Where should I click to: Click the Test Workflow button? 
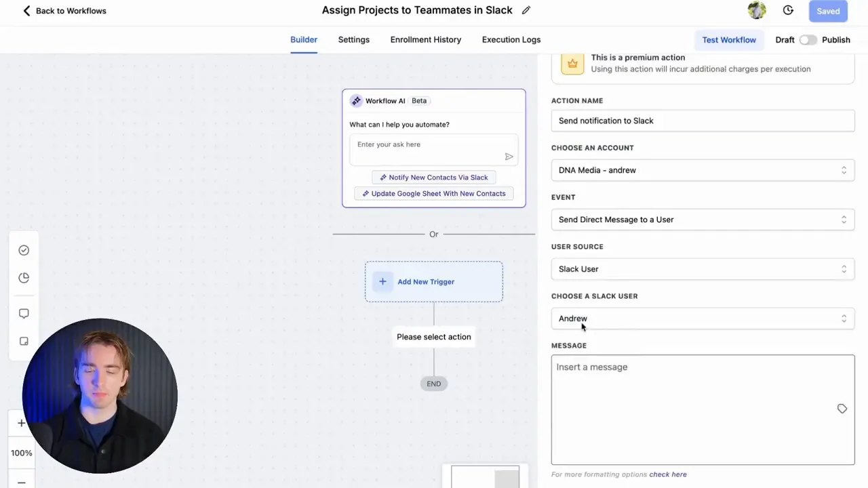point(729,40)
